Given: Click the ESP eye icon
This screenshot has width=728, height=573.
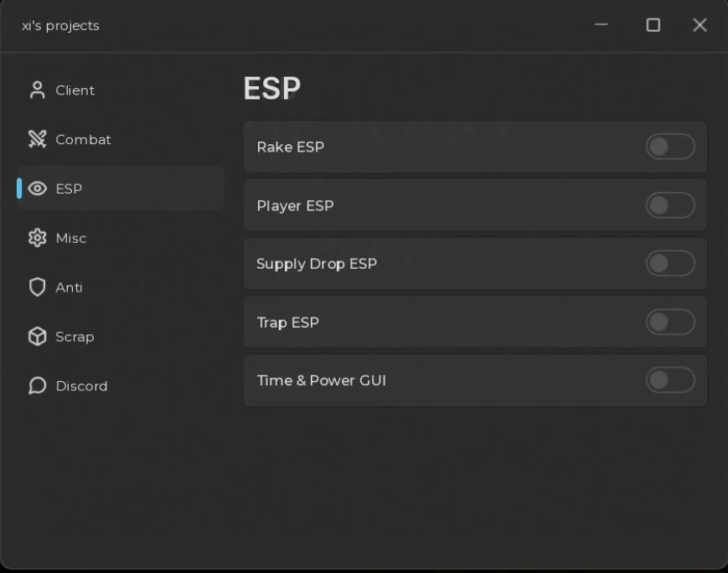Looking at the screenshot, I should pos(37,188).
